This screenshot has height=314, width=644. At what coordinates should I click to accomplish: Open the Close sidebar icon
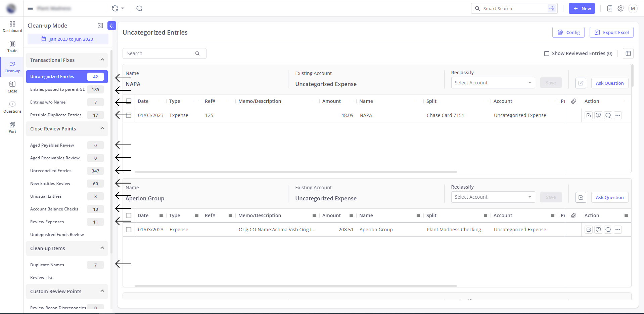click(x=12, y=87)
